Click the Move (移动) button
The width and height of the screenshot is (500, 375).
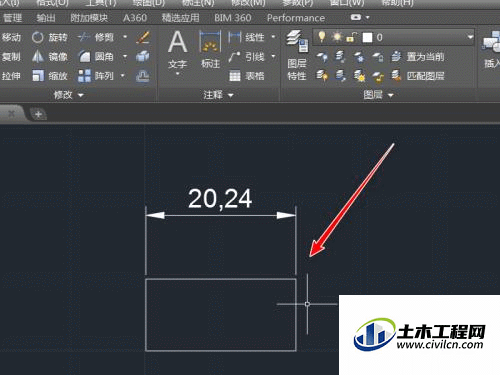point(11,37)
